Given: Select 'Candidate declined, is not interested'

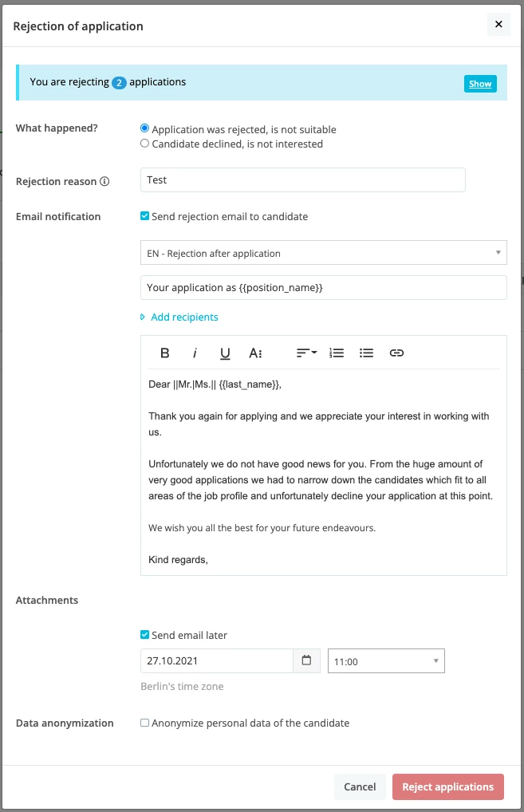Looking at the screenshot, I should (x=144, y=144).
